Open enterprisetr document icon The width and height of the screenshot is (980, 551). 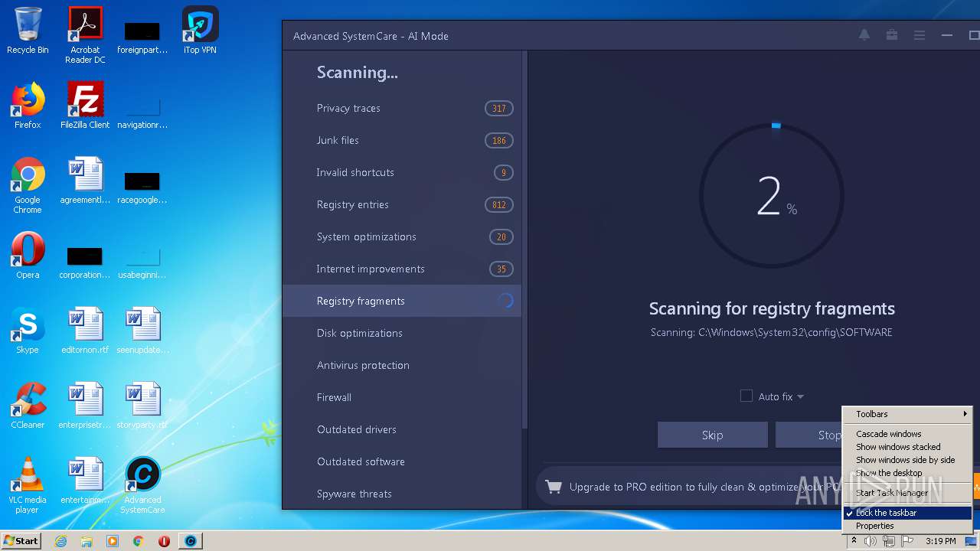85,406
